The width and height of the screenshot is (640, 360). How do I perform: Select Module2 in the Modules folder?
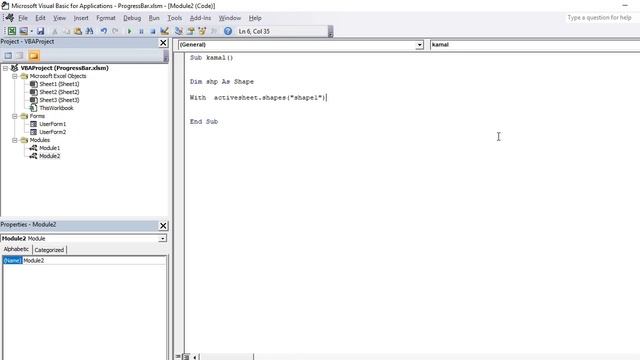coord(49,156)
